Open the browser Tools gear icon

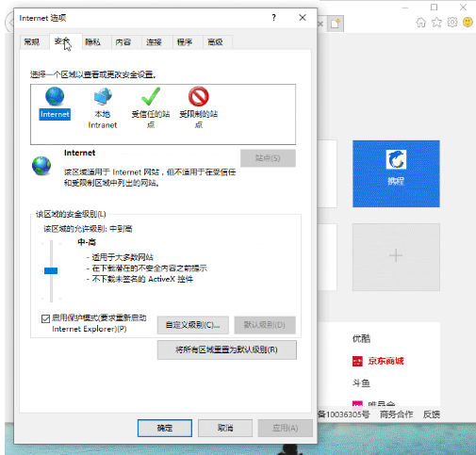pyautogui.click(x=452, y=23)
